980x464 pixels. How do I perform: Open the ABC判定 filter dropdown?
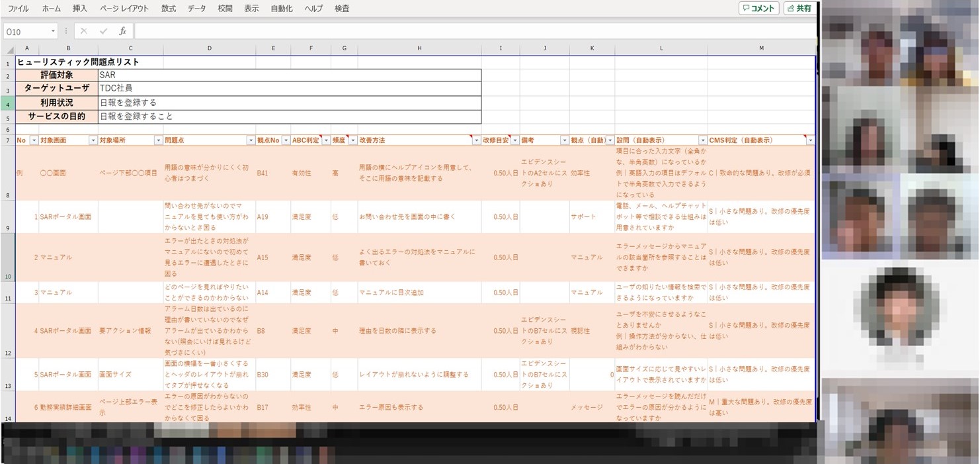point(325,140)
